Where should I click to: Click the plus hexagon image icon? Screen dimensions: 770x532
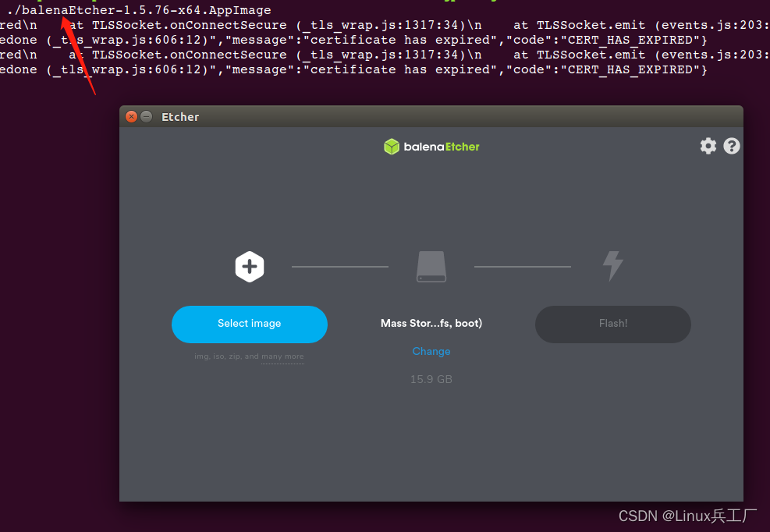(250, 267)
